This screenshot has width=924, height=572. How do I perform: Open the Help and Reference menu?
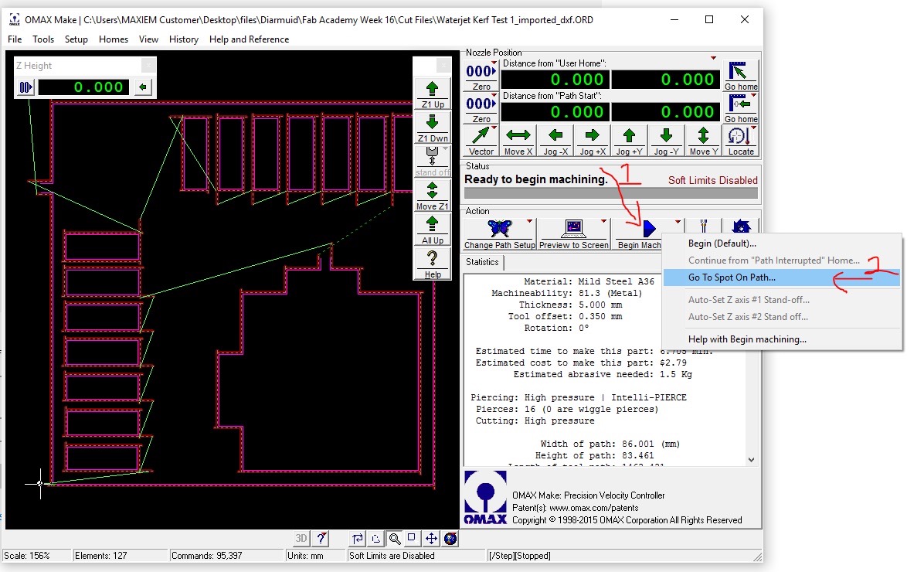coord(249,39)
